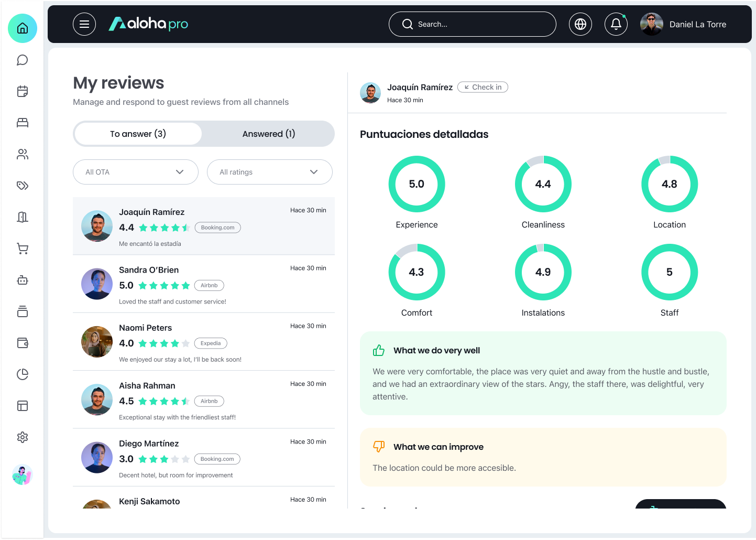
Task: Open the chat messages sidebar icon
Action: click(23, 60)
